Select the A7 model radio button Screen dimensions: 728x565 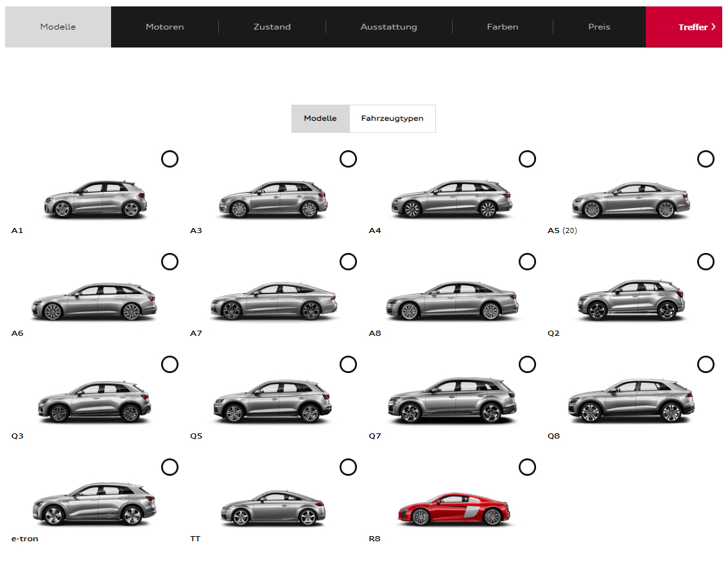(x=348, y=261)
